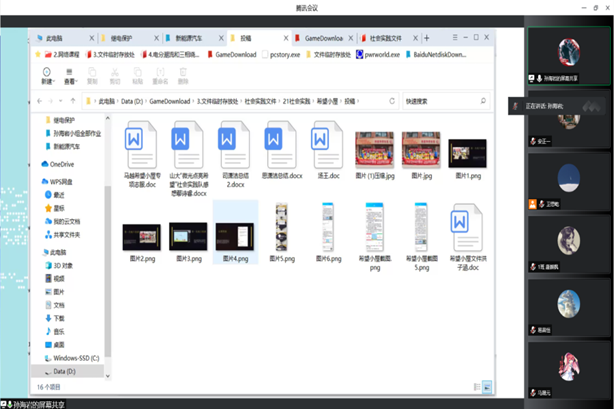Open the GameDownload tab
Screen dimensions: 614x409
click(324, 37)
